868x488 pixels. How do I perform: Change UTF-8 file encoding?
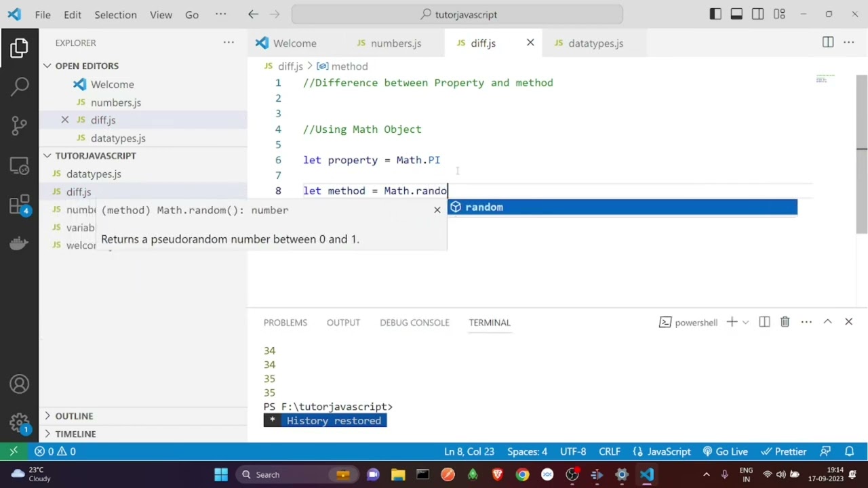tap(573, 451)
